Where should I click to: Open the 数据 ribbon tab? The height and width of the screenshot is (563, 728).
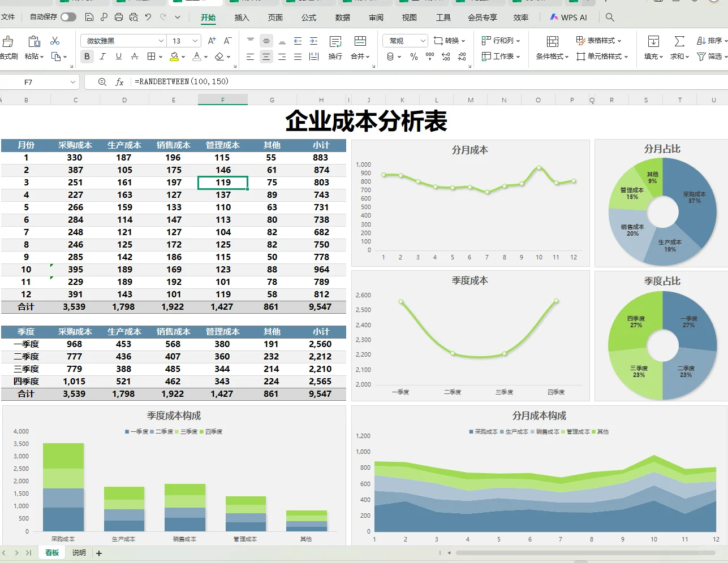pos(342,18)
